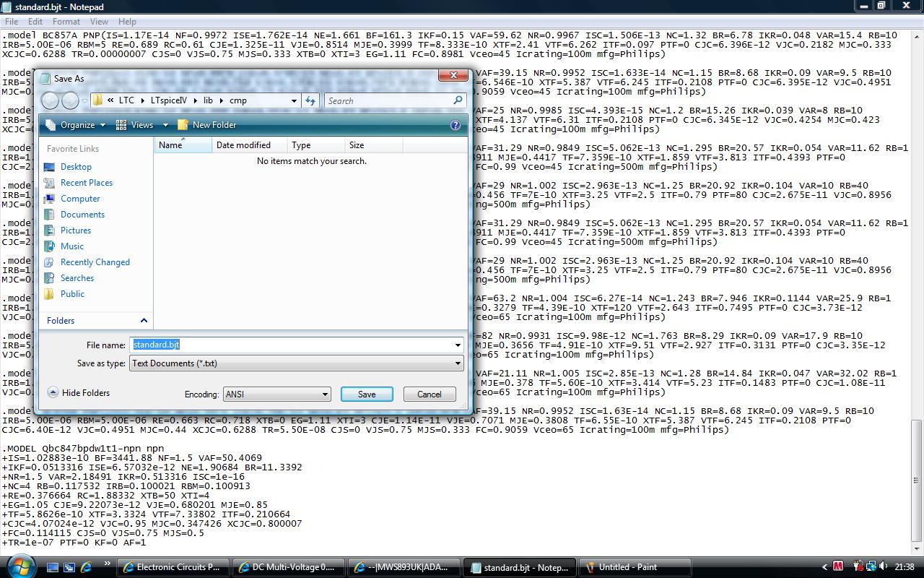Viewport: 924px width, 578px height.
Task: Click the Public folder icon
Action: 49,294
